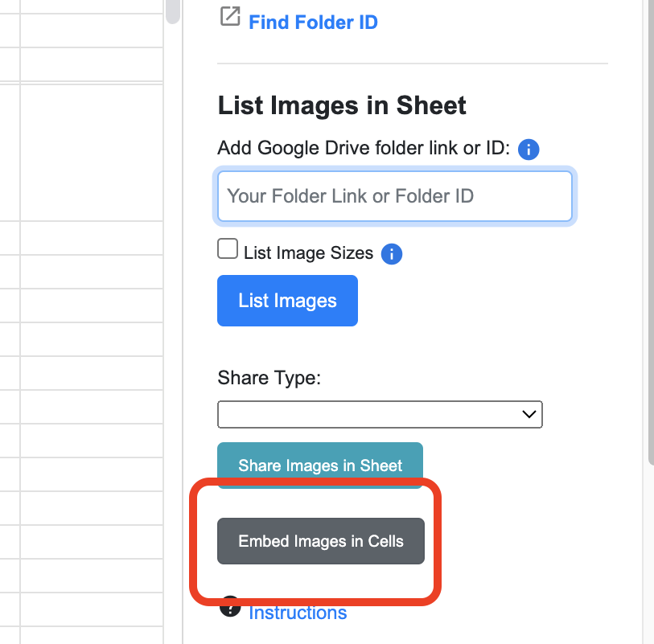Open the Instructions link
The width and height of the screenshot is (654, 644).
[298, 613]
